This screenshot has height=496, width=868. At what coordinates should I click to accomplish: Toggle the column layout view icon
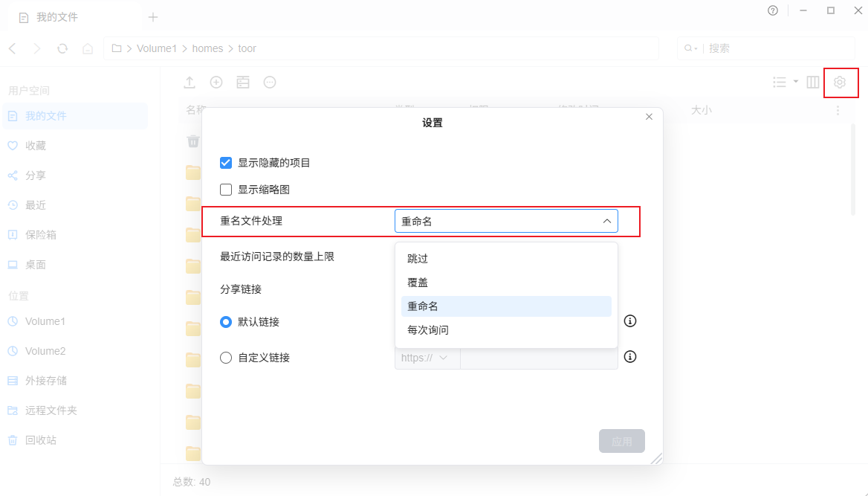(x=813, y=83)
